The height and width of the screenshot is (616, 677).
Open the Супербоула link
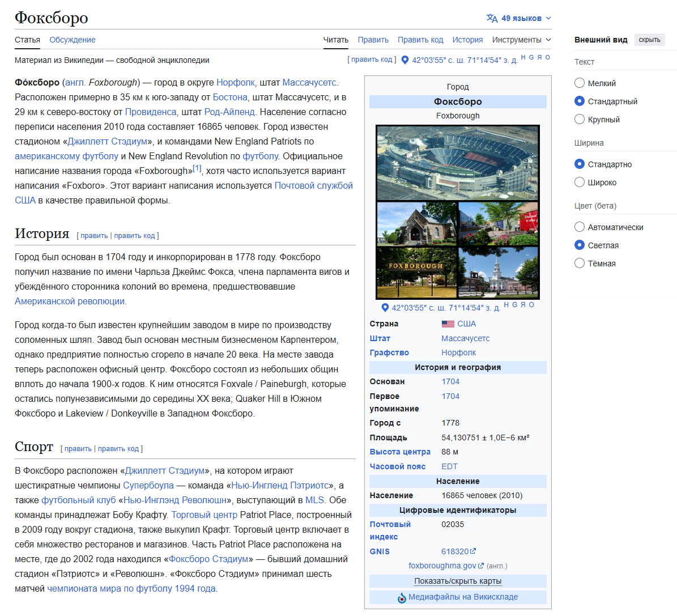pos(148,485)
